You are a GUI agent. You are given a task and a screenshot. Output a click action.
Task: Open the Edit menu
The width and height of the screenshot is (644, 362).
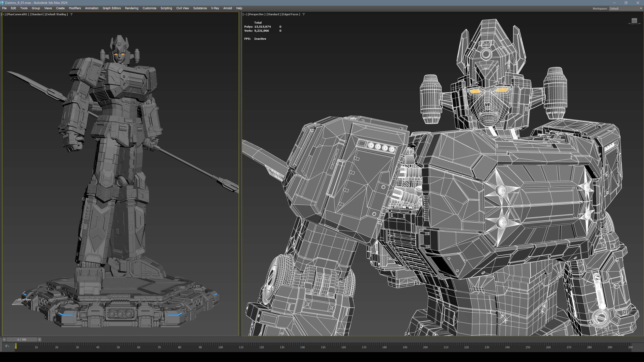[x=13, y=8]
